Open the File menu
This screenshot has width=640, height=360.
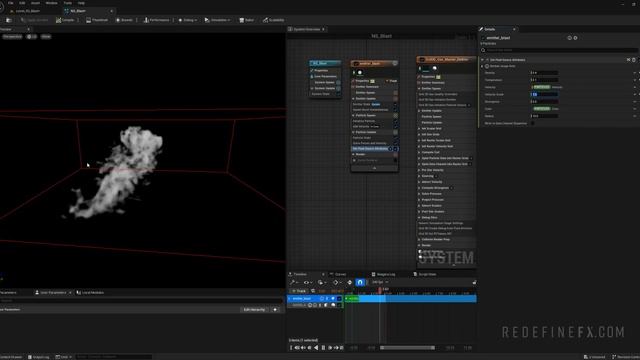click(x=11, y=3)
